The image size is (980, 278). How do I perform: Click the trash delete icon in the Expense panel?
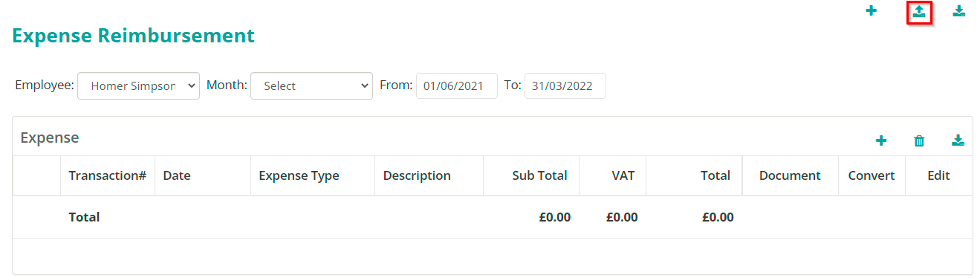click(919, 140)
